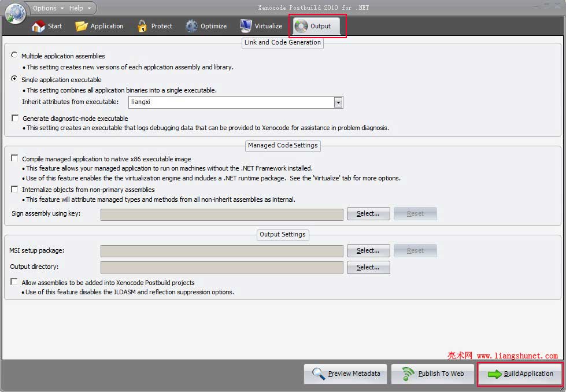
Task: Click the Managed Code Settings heading
Action: [283, 146]
